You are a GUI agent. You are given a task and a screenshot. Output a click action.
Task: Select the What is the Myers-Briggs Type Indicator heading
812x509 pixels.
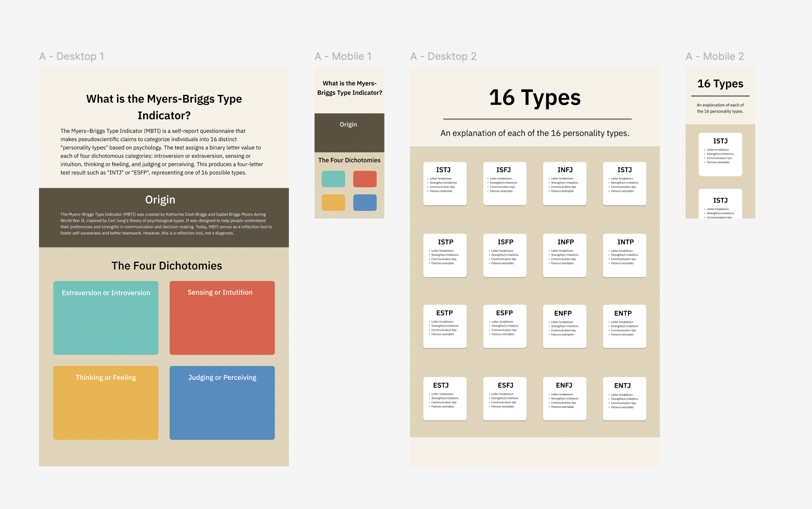click(x=164, y=107)
